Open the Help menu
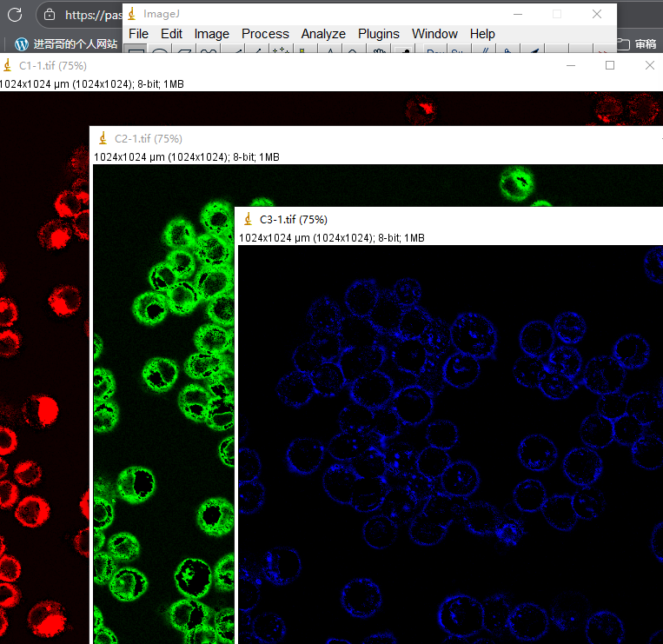This screenshot has width=663, height=644. (x=482, y=34)
